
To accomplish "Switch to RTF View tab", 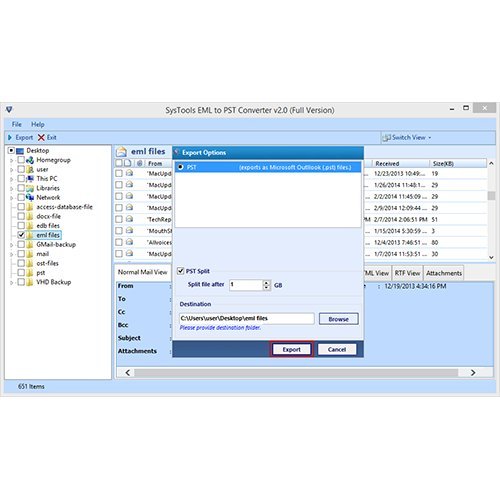I will 407,273.
